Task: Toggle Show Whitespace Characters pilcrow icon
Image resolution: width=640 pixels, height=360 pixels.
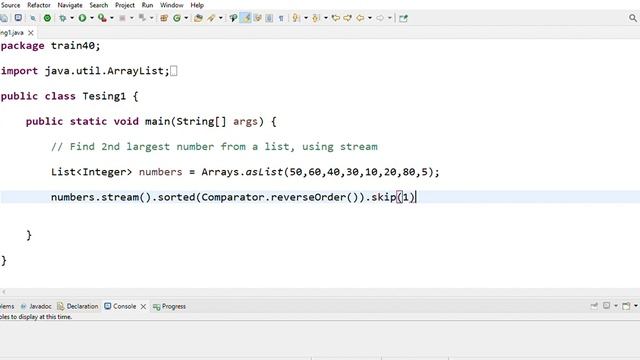Action: [281, 18]
